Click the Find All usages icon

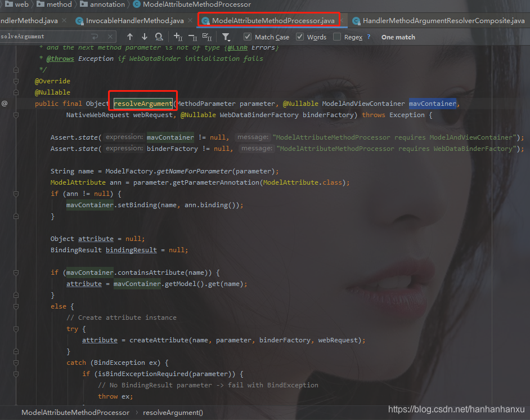(x=159, y=37)
